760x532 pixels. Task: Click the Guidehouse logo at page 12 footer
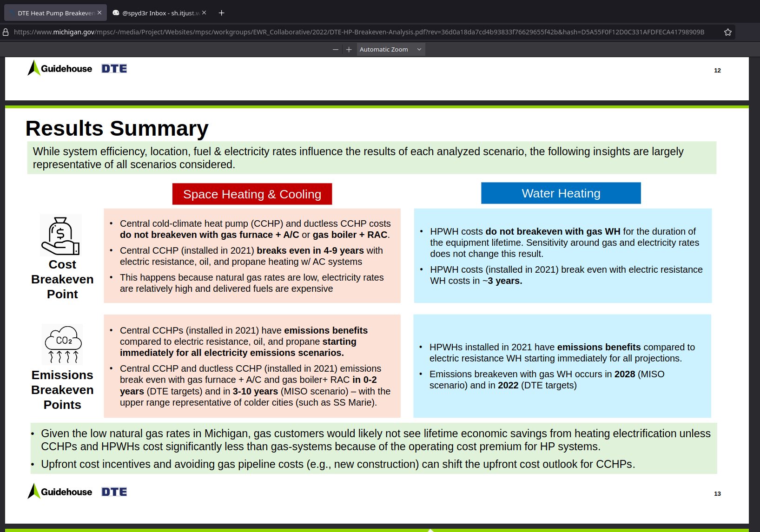point(60,69)
